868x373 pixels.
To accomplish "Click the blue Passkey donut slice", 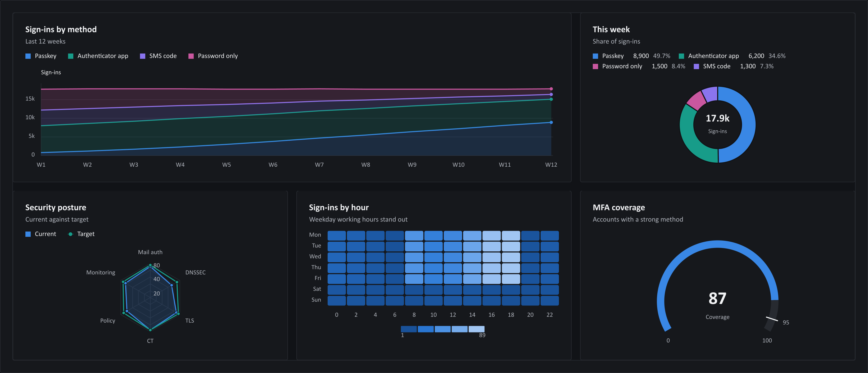I will 748,125.
